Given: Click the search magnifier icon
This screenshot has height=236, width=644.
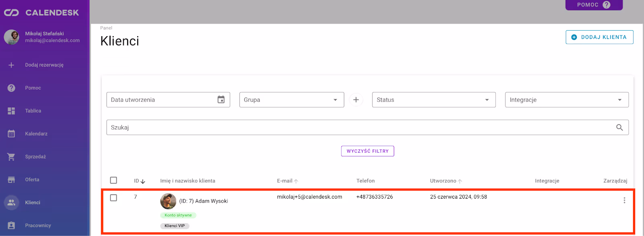Looking at the screenshot, I should [619, 127].
